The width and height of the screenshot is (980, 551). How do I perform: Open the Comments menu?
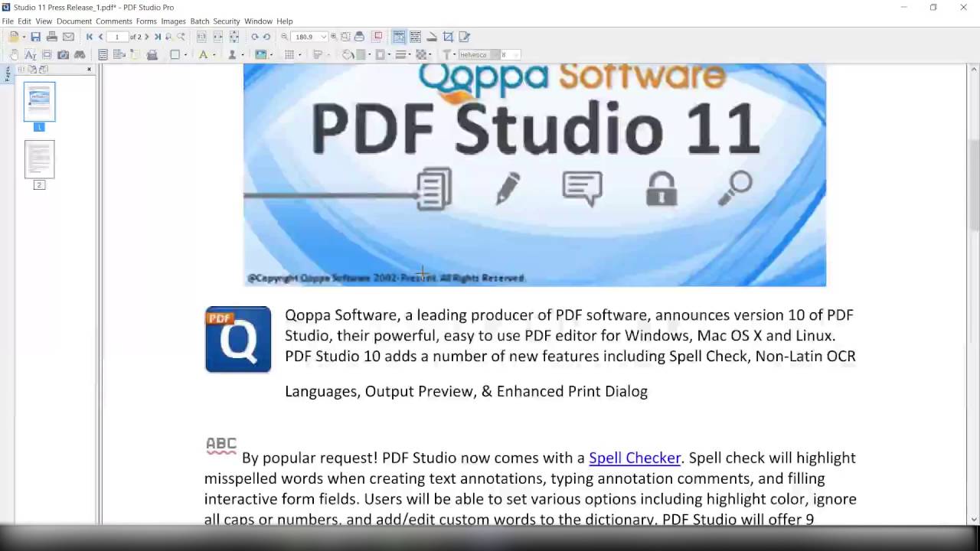click(x=114, y=21)
